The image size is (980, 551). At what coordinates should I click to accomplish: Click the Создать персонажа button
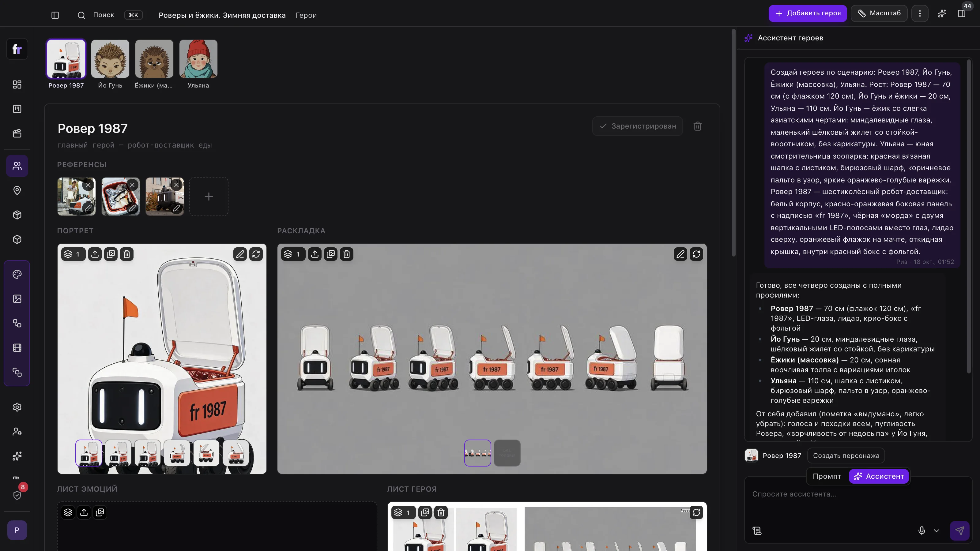click(x=846, y=455)
